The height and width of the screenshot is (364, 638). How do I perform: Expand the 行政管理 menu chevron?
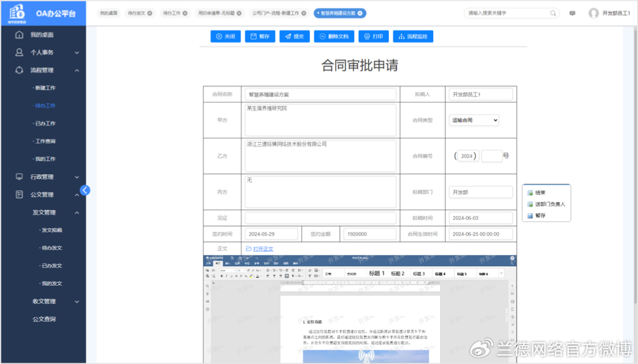[x=77, y=177]
